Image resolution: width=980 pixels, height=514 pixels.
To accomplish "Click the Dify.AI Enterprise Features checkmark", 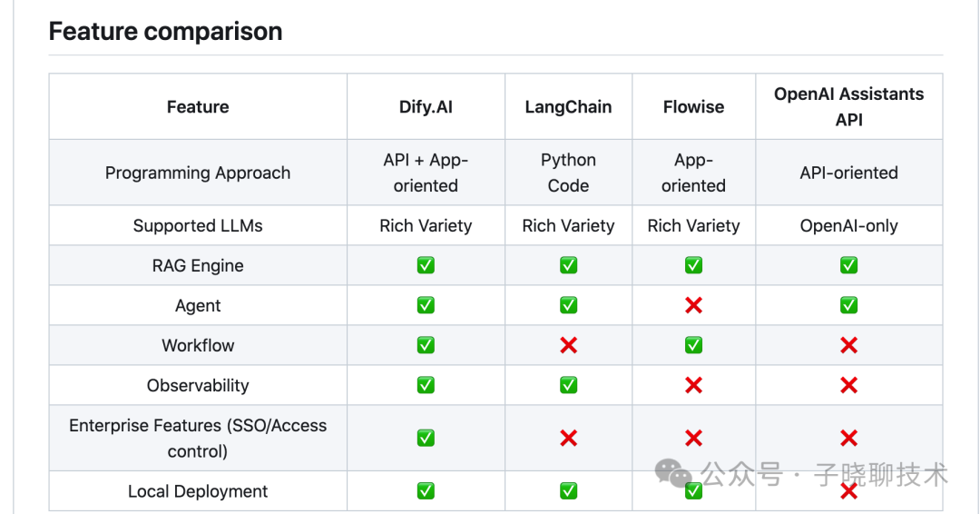I will tap(426, 438).
